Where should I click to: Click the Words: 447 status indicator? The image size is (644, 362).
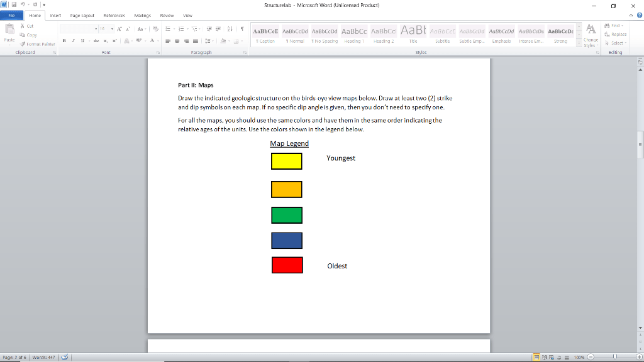coord(43,358)
